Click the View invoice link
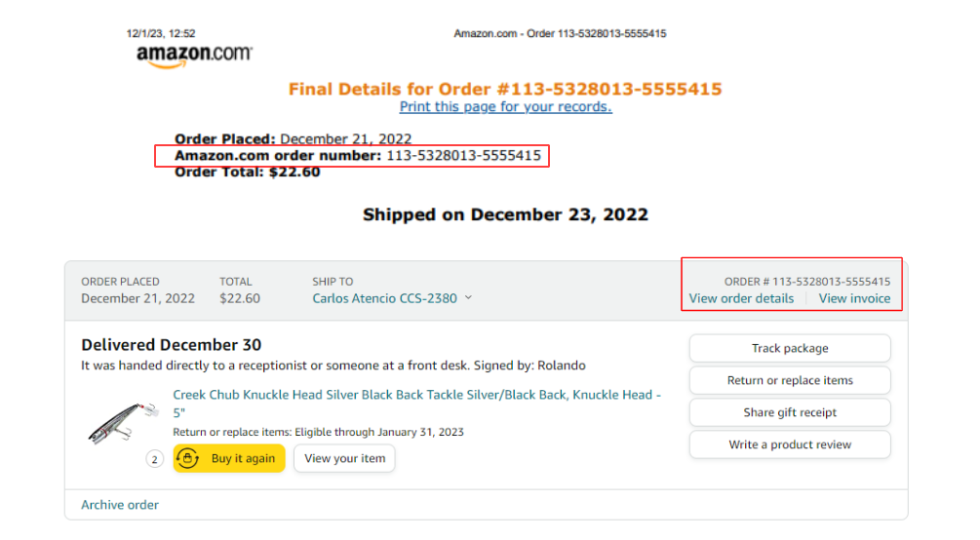 point(854,298)
